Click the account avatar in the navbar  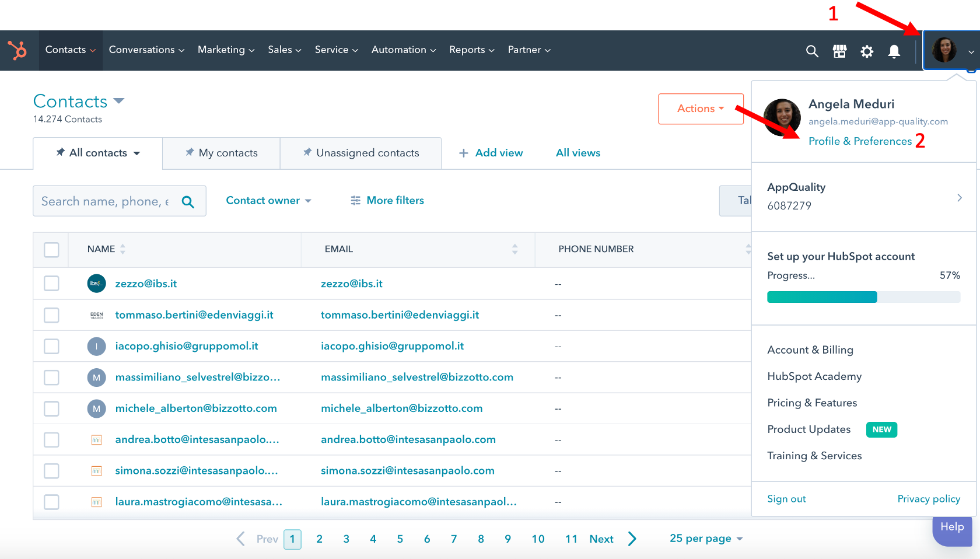pyautogui.click(x=944, y=50)
